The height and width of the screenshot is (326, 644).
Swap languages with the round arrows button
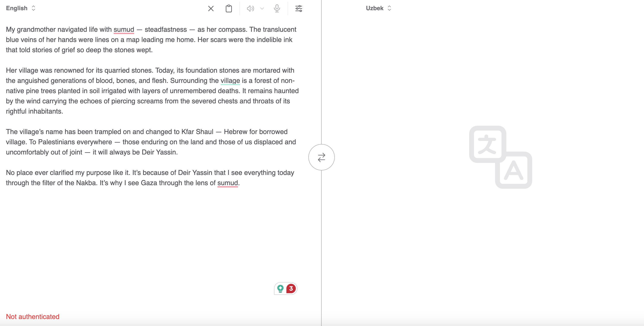(321, 157)
